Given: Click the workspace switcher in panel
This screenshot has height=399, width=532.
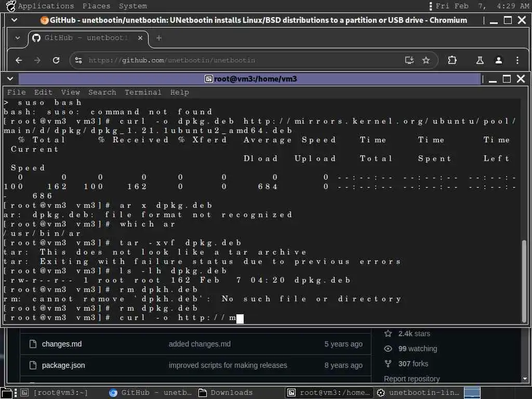Looking at the screenshot, I should 472,393.
